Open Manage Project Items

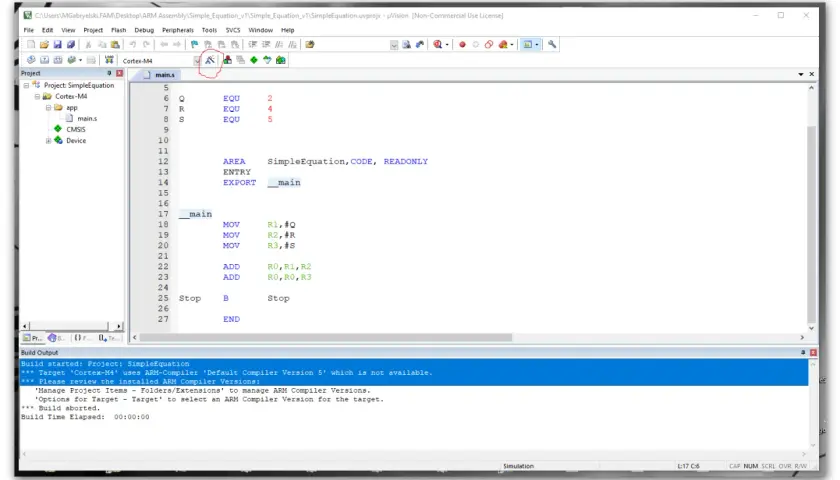pyautogui.click(x=228, y=60)
